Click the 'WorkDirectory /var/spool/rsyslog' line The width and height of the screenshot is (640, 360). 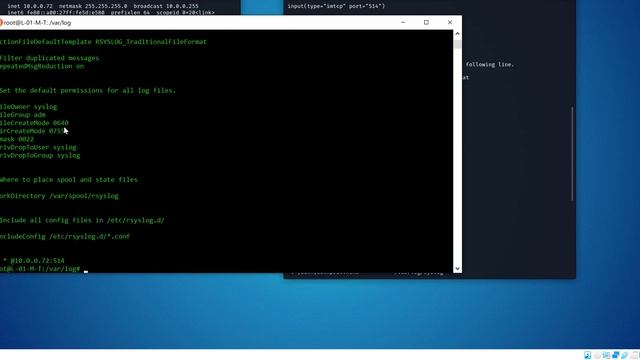coord(59,196)
